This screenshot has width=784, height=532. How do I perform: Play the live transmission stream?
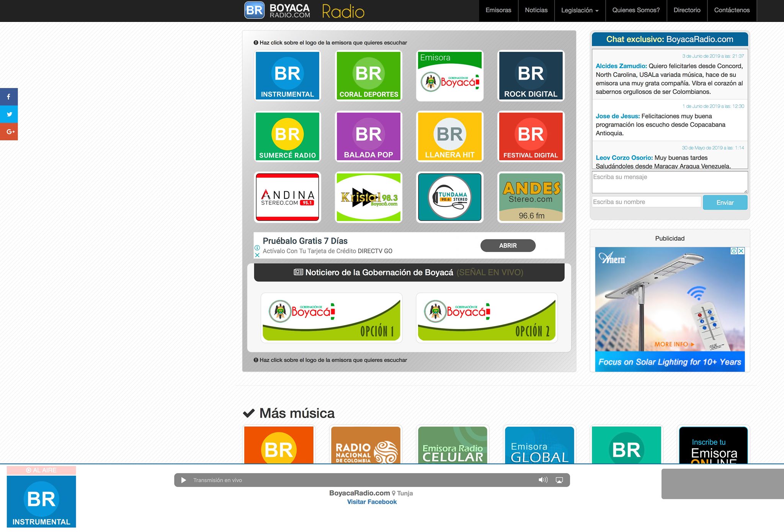pyautogui.click(x=183, y=480)
